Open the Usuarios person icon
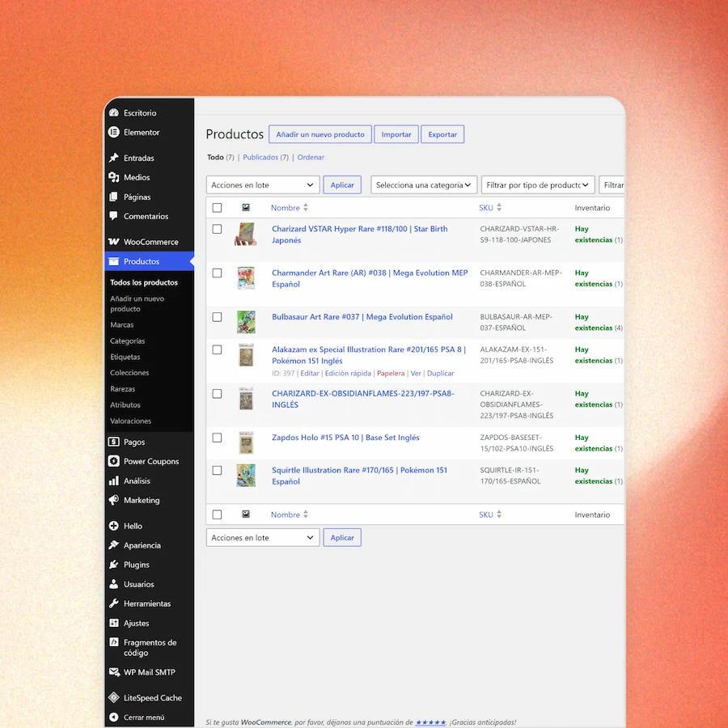This screenshot has width=728, height=728. [114, 584]
